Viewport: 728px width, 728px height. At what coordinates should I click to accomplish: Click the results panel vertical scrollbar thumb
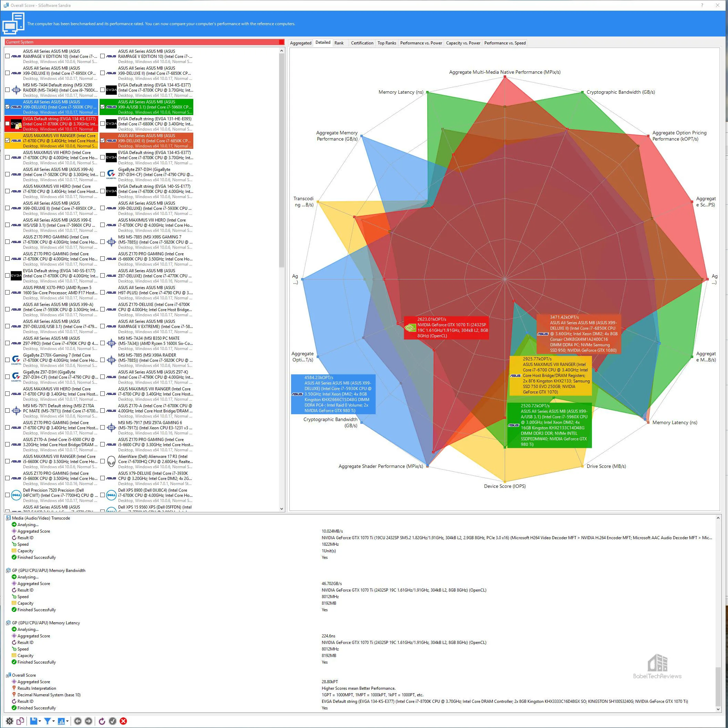(x=718, y=686)
